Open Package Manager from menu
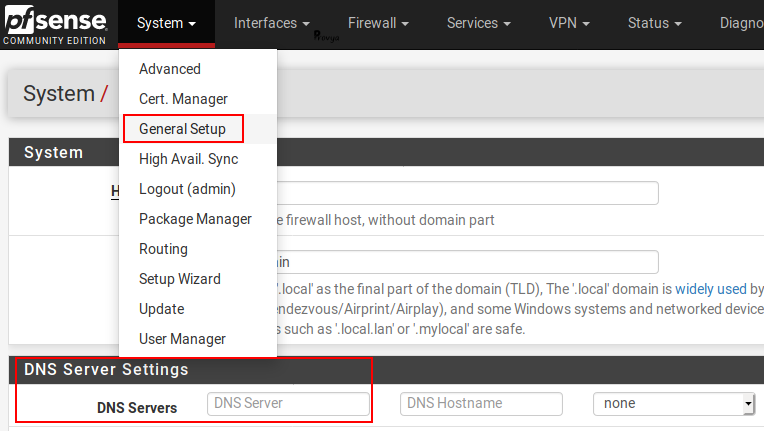Screen dimensions: 764x431 pyautogui.click(x=198, y=219)
